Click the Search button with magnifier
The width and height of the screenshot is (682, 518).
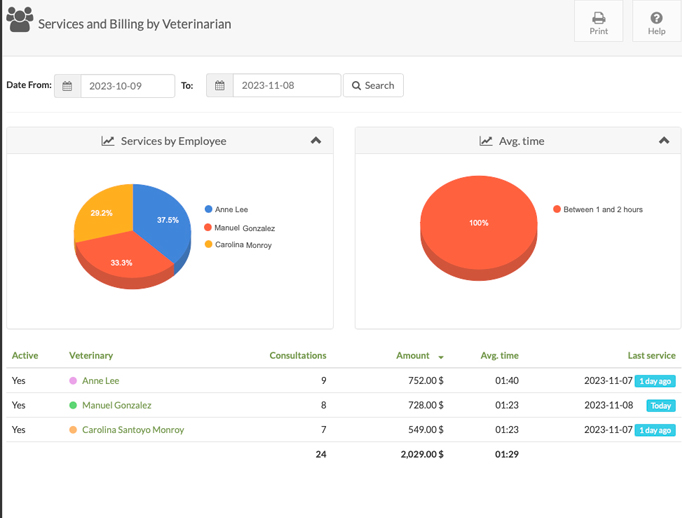point(373,85)
